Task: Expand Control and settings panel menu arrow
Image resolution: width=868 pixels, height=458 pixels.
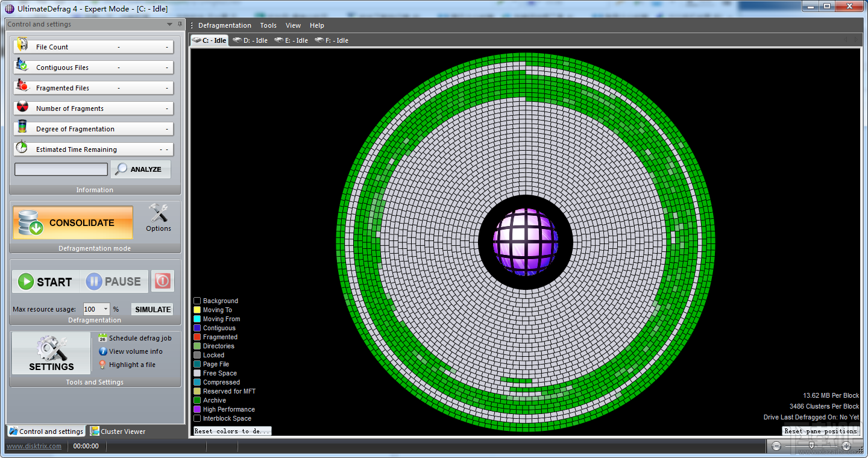Action: tap(169, 24)
